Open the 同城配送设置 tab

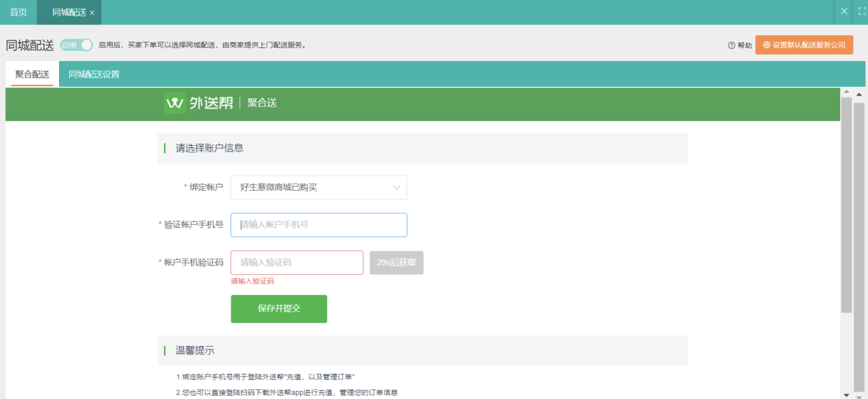click(x=94, y=74)
